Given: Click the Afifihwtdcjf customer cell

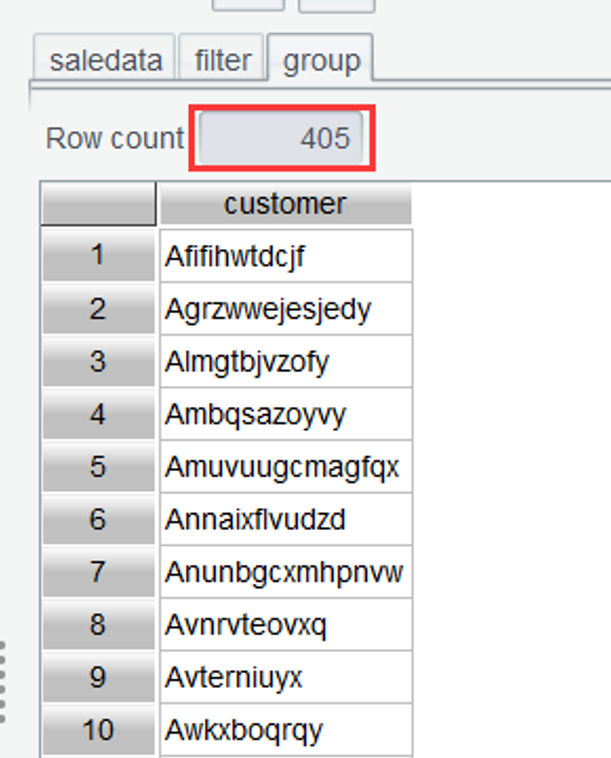Looking at the screenshot, I should pyautogui.click(x=285, y=256).
